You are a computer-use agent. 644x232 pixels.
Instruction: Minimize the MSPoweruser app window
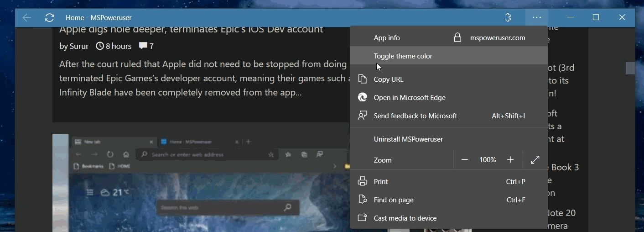coord(570,18)
